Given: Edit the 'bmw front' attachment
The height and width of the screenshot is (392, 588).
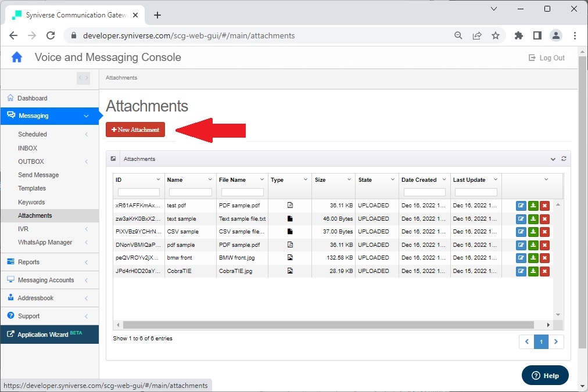Looking at the screenshot, I should [521, 258].
